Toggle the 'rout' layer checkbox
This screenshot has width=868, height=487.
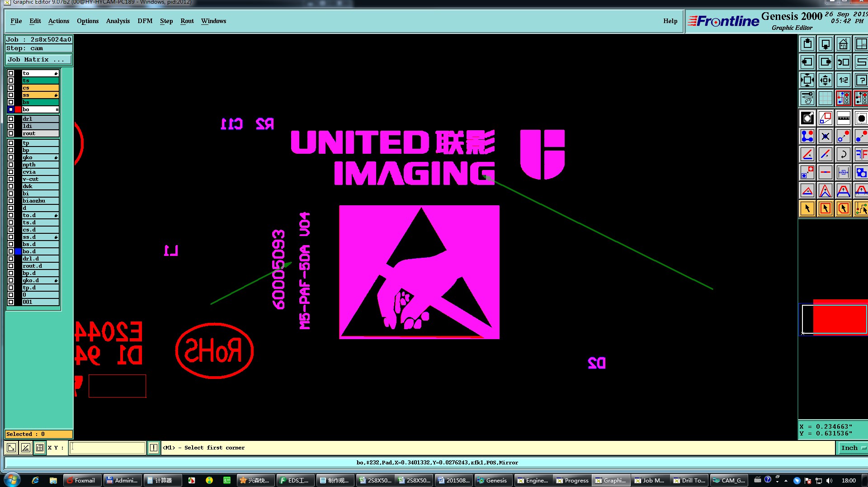click(11, 133)
